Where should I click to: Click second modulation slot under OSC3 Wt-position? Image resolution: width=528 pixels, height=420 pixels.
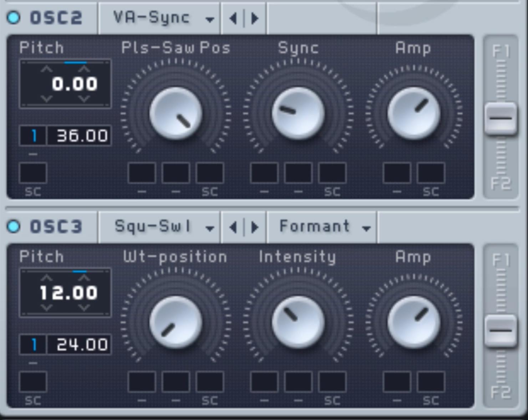click(x=176, y=382)
